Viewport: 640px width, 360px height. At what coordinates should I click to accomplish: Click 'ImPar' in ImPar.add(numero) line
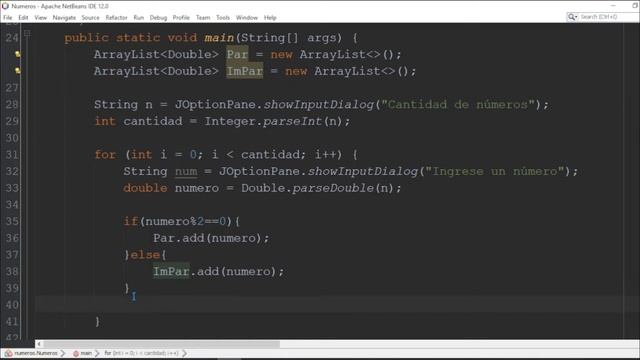(171, 271)
